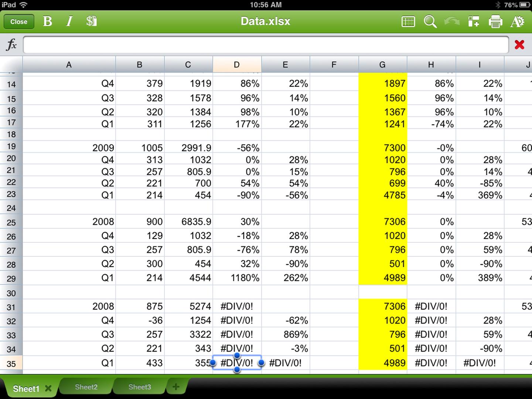Add a new sheet with the plus button
The height and width of the screenshot is (399, 532).
coord(176,386)
